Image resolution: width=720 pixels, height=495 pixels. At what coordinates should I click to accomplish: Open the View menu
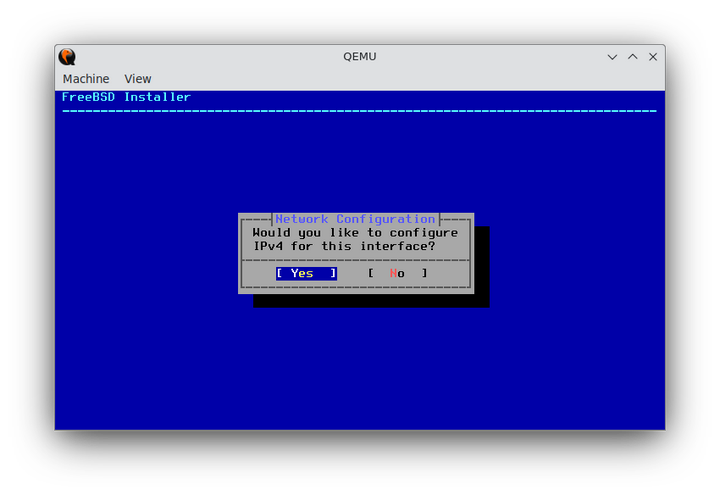tap(137, 79)
